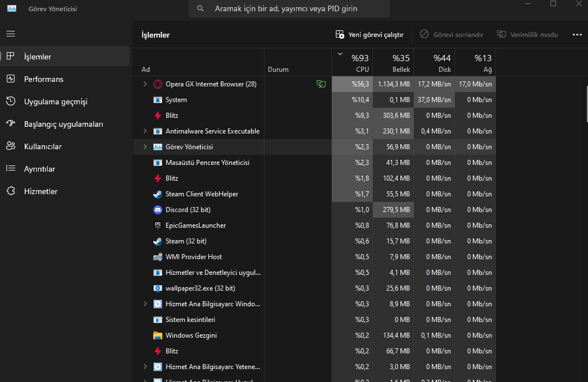Click the sort arrow above CPU column
This screenshot has height=382, width=588.
tap(340, 54)
